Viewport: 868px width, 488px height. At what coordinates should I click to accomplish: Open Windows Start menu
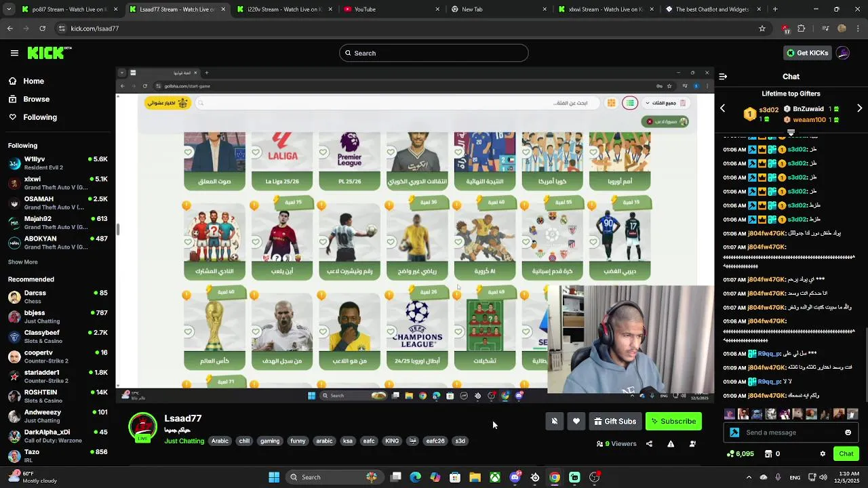pos(274,477)
